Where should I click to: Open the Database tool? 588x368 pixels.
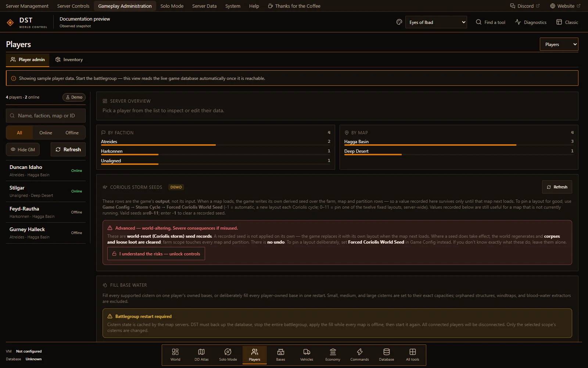386,355
